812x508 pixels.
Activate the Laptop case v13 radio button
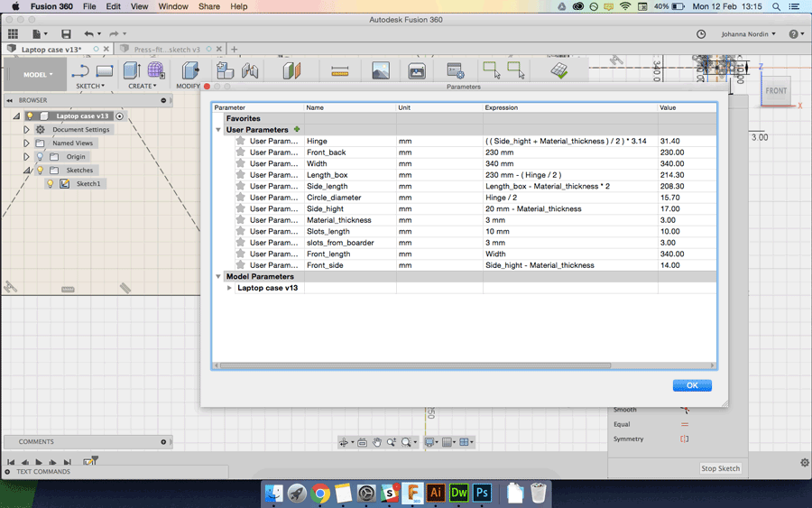pyautogui.click(x=120, y=116)
